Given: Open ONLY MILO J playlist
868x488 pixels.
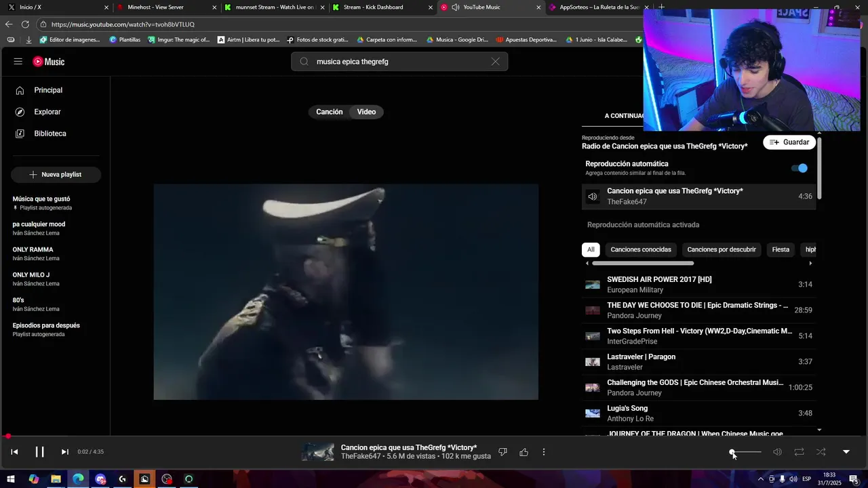Looking at the screenshot, I should pyautogui.click(x=56, y=279).
